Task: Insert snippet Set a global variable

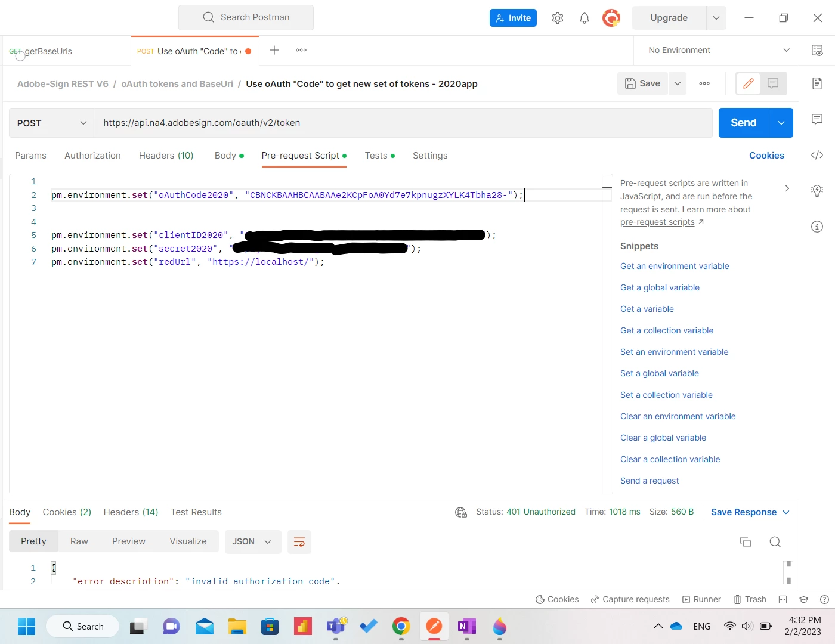Action: click(660, 373)
